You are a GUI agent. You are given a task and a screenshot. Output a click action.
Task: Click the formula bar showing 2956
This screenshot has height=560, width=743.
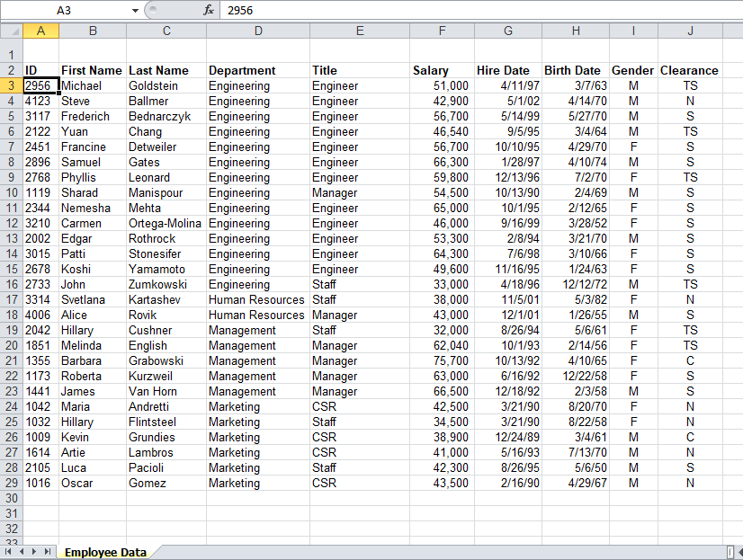(481, 11)
